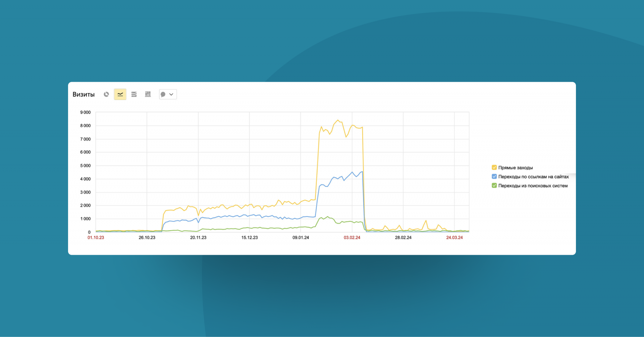Click date label 01.10.23

point(96,238)
